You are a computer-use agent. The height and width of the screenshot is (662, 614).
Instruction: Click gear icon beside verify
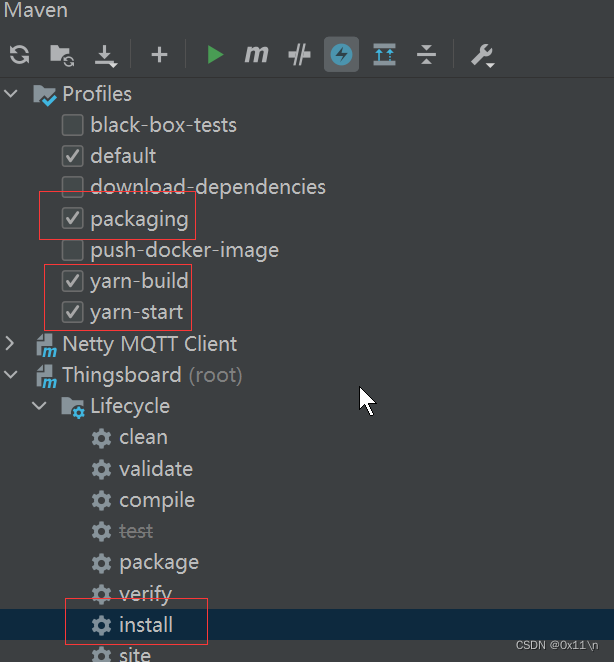tap(101, 594)
